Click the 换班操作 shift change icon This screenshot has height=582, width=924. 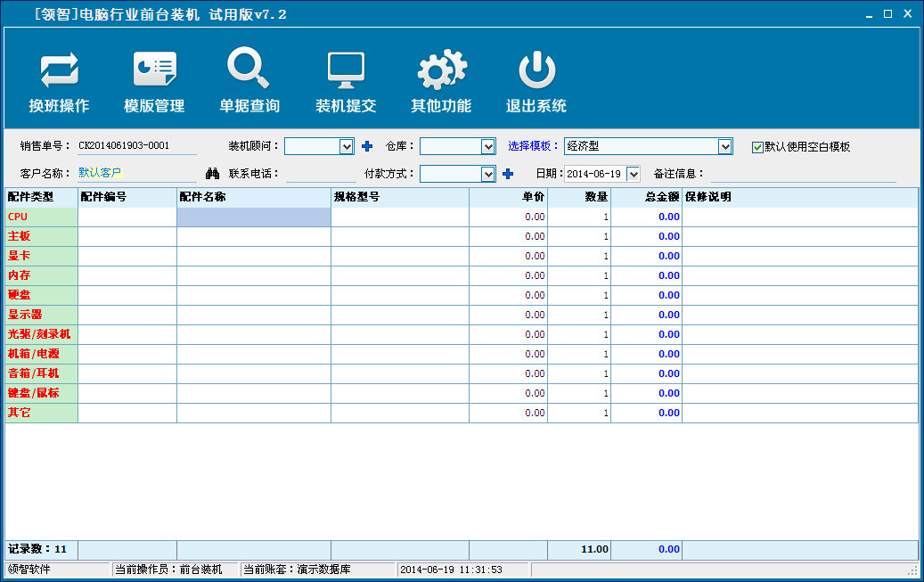(59, 71)
